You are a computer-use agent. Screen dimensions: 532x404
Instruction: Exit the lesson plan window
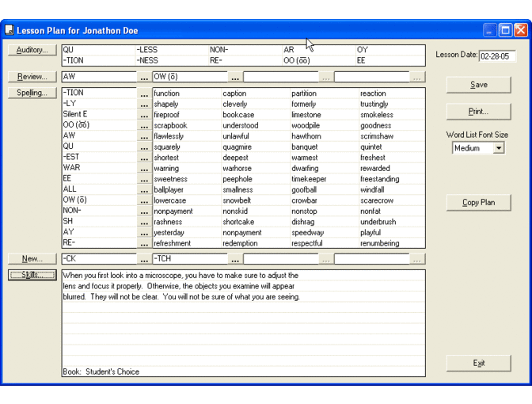click(478, 363)
